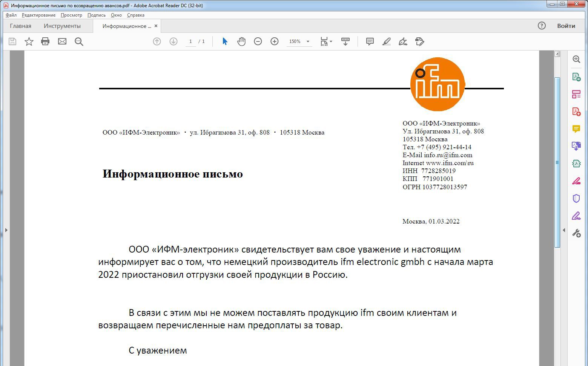Open the Просмотр menu
Image resolution: width=588 pixels, height=366 pixels.
71,15
